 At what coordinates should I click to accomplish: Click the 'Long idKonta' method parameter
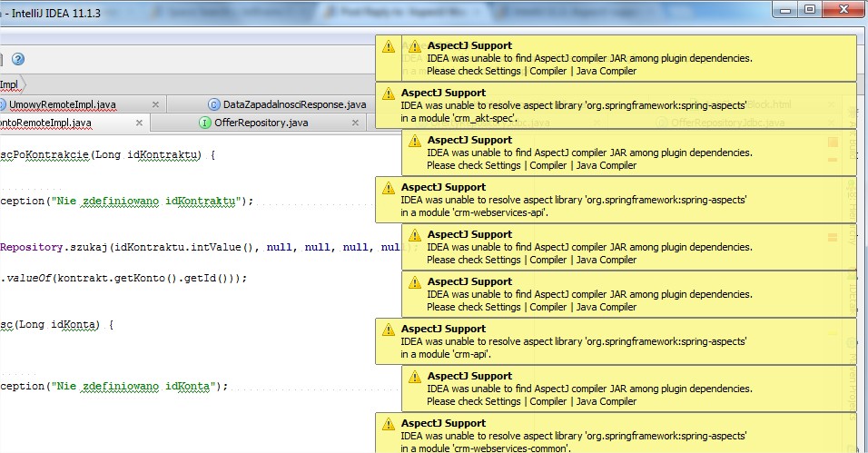coord(59,324)
